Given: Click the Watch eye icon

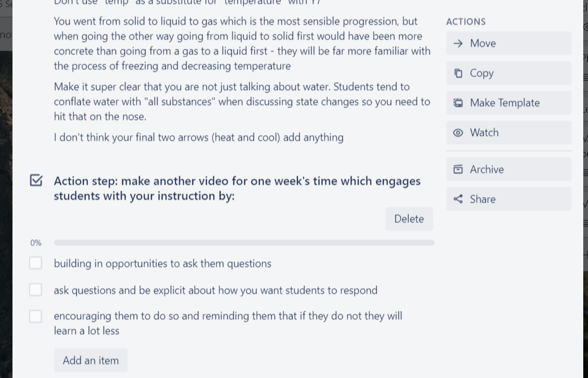Looking at the screenshot, I should click(458, 132).
